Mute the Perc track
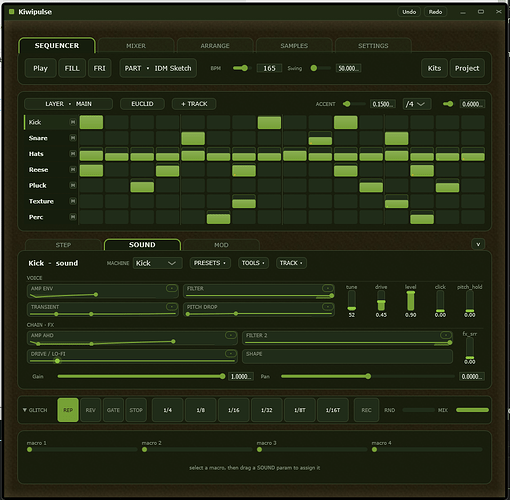510x500 pixels. [x=73, y=217]
